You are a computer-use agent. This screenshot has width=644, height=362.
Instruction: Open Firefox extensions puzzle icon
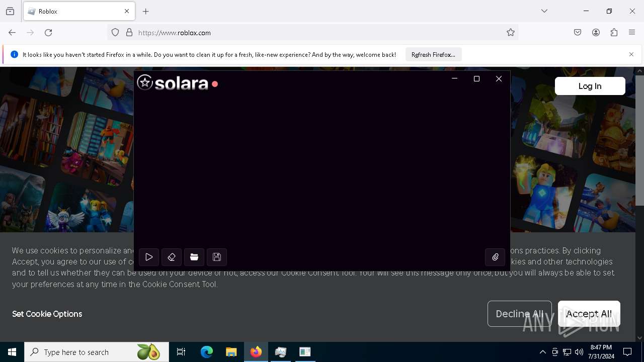click(614, 33)
